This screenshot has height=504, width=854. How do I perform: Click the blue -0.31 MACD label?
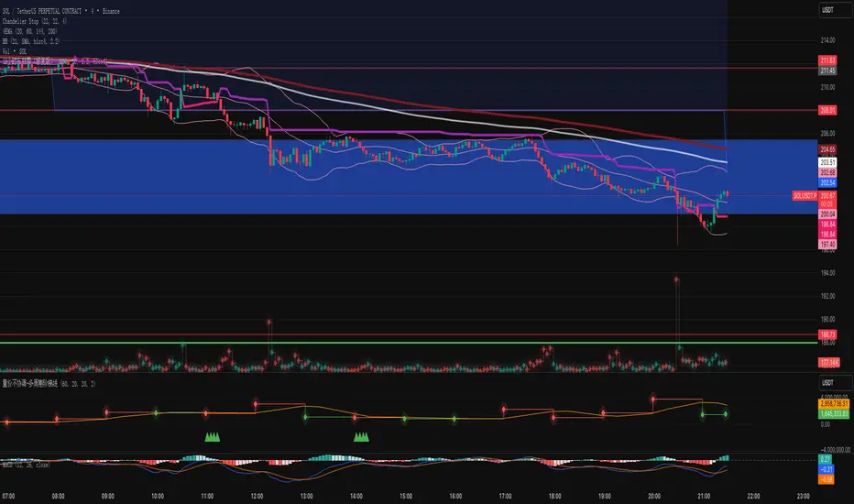point(826,469)
